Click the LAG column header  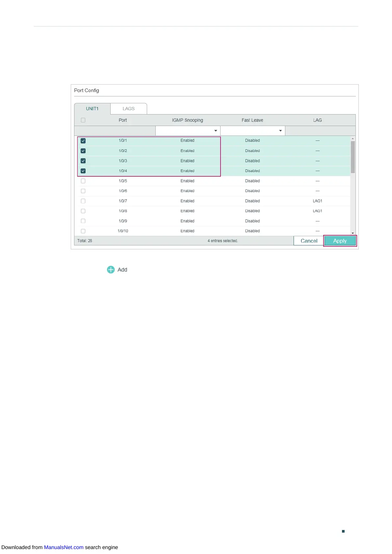click(x=318, y=120)
